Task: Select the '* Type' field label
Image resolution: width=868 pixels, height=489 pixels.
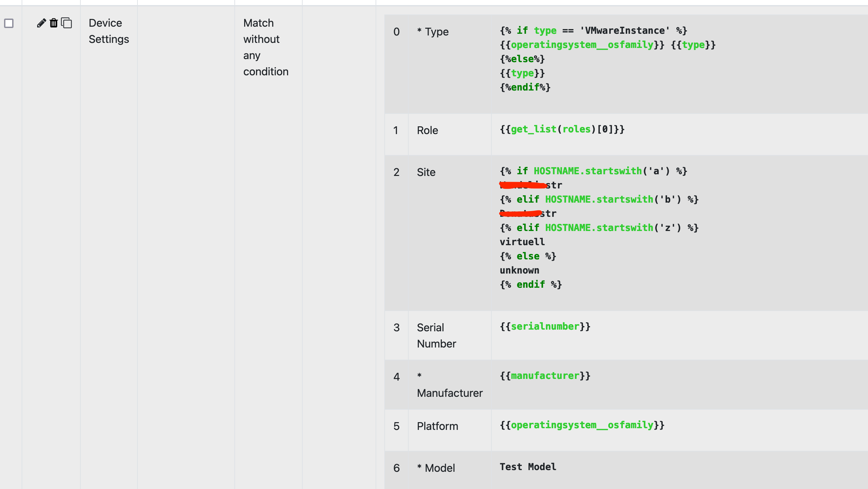Action: click(x=433, y=32)
